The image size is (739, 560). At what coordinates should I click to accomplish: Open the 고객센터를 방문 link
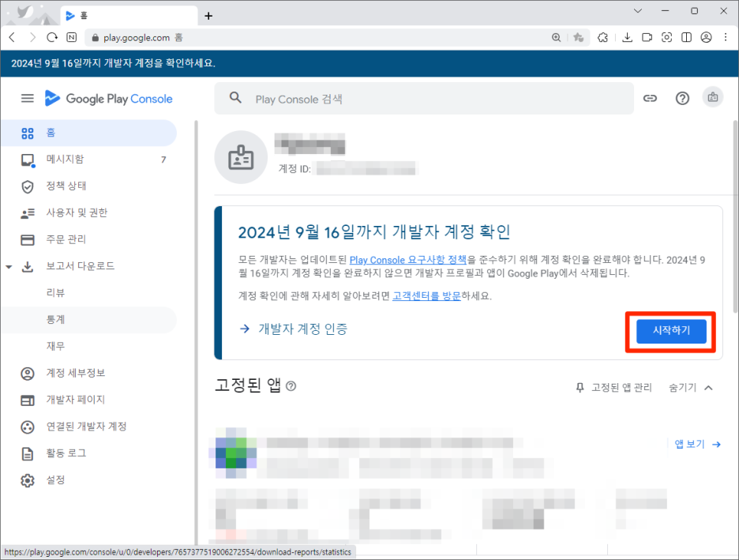click(426, 296)
